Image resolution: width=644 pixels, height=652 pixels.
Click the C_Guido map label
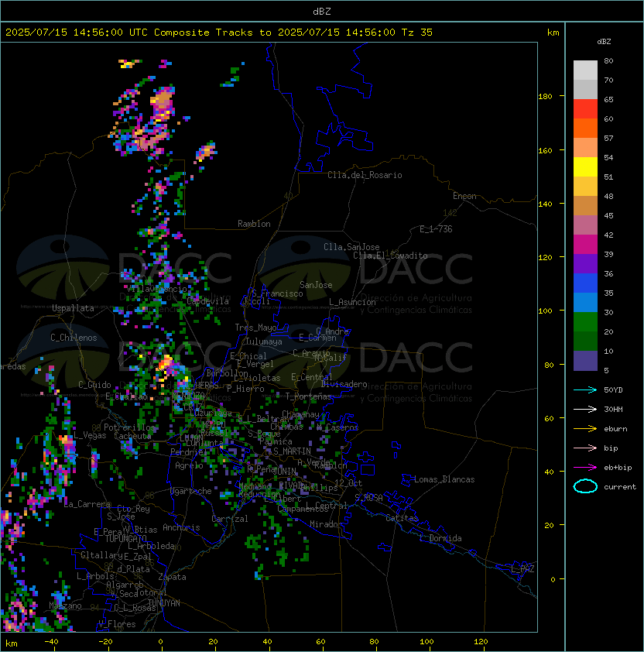pyautogui.click(x=94, y=385)
